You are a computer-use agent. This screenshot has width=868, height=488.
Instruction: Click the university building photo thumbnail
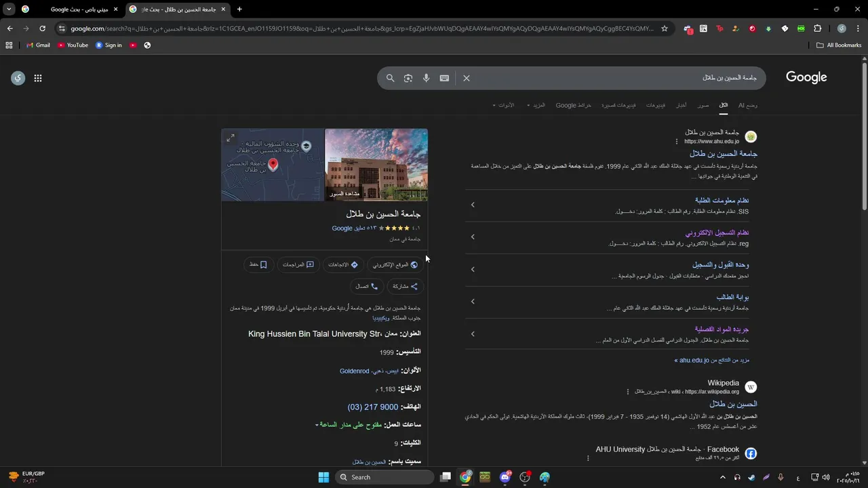(376, 165)
